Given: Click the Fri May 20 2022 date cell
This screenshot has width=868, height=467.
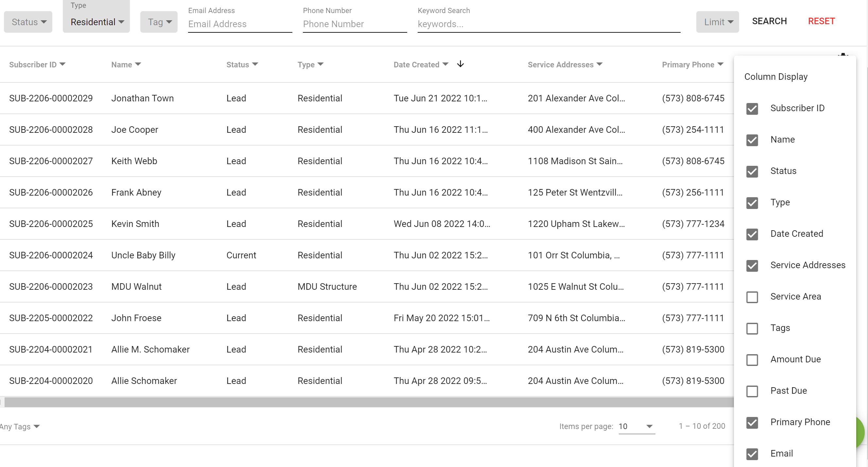Looking at the screenshot, I should pos(442,318).
